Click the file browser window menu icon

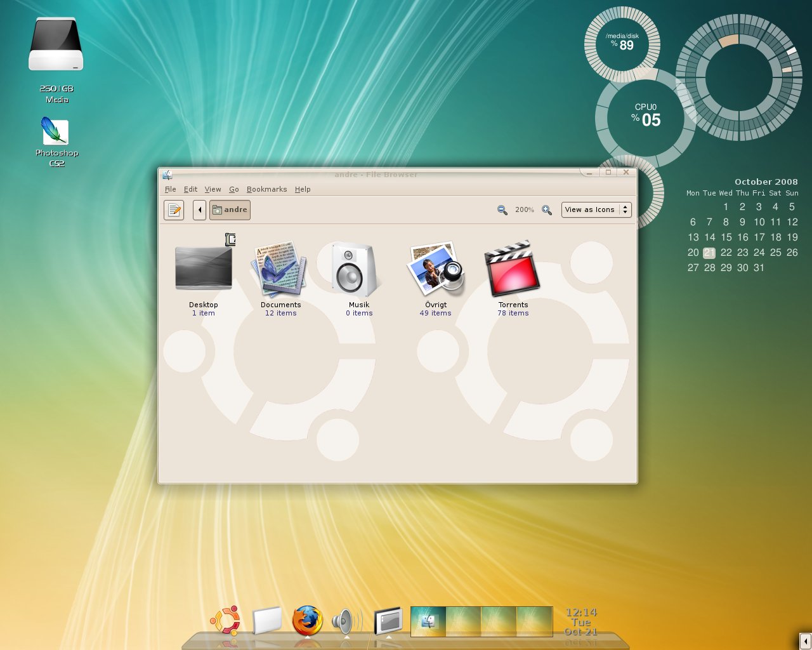point(167,175)
